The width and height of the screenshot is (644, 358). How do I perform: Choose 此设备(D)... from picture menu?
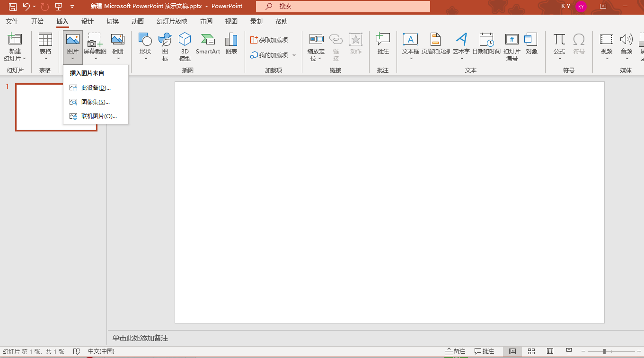pos(96,88)
